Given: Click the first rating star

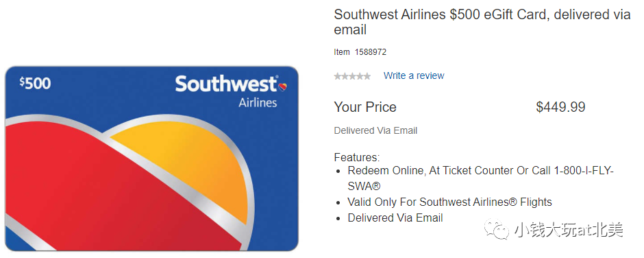Looking at the screenshot, I should click(338, 76).
